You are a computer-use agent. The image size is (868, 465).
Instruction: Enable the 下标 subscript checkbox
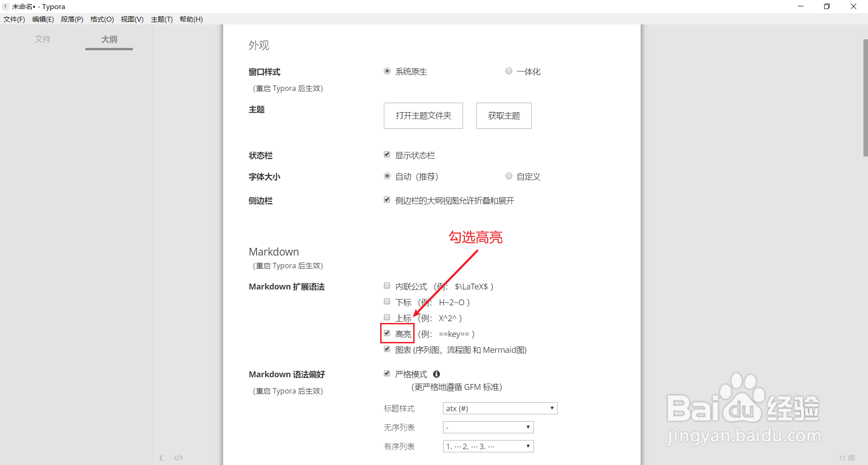tap(387, 301)
